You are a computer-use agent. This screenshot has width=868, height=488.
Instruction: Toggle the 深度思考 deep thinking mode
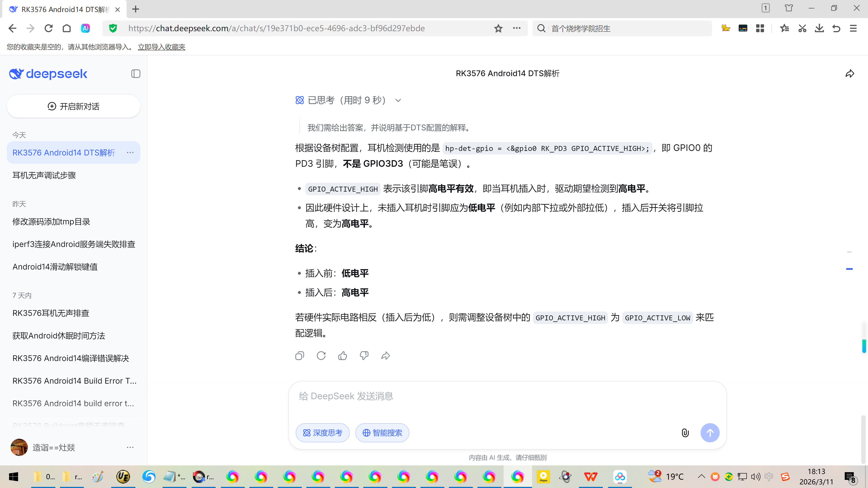point(323,433)
